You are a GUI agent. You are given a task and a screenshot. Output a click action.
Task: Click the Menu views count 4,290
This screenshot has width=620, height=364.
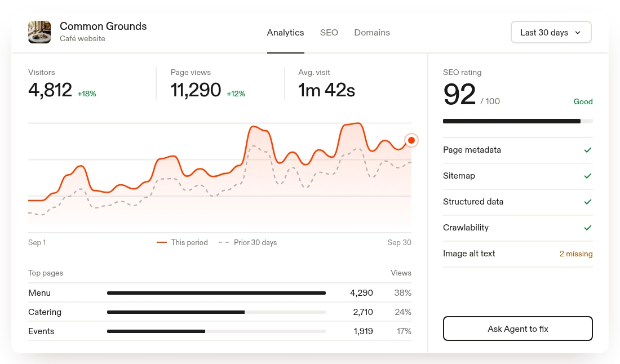[361, 293]
